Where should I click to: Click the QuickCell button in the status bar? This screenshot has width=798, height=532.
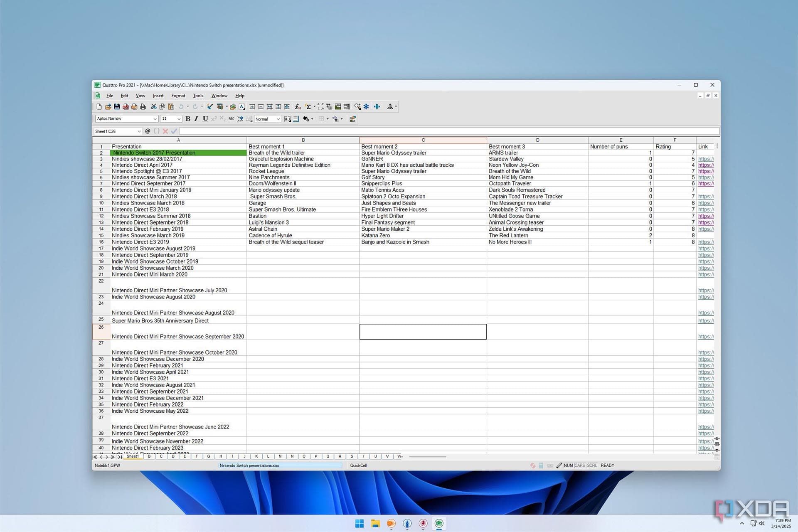(x=358, y=465)
